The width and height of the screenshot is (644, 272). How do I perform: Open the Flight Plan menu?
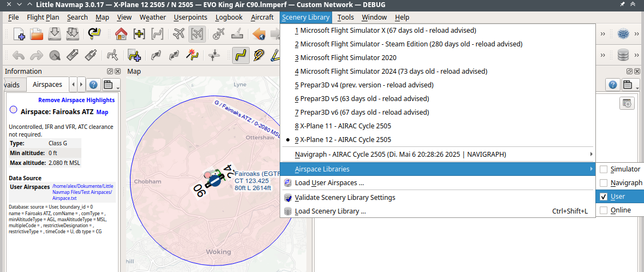[x=43, y=17]
